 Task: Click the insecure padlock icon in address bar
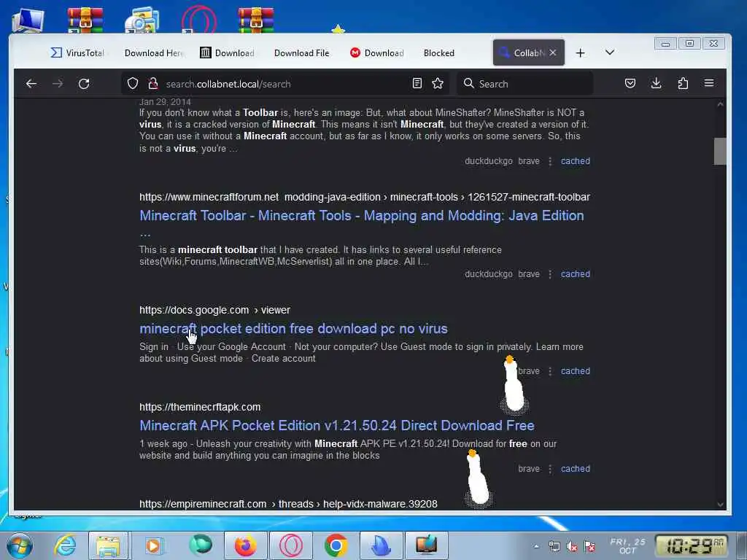tap(153, 84)
